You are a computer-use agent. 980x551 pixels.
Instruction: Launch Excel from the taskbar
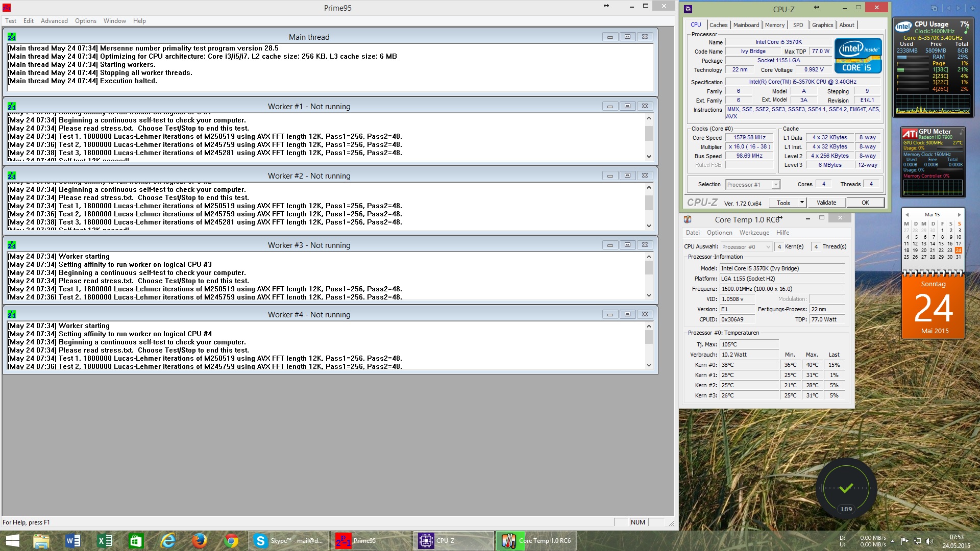coord(105,540)
